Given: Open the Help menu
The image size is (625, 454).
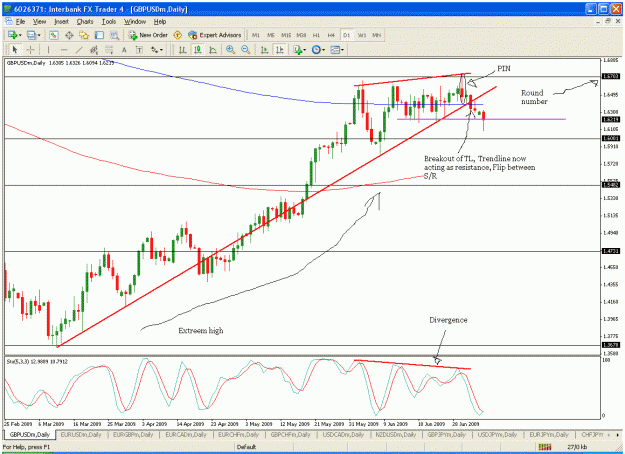Looking at the screenshot, I should point(160,22).
